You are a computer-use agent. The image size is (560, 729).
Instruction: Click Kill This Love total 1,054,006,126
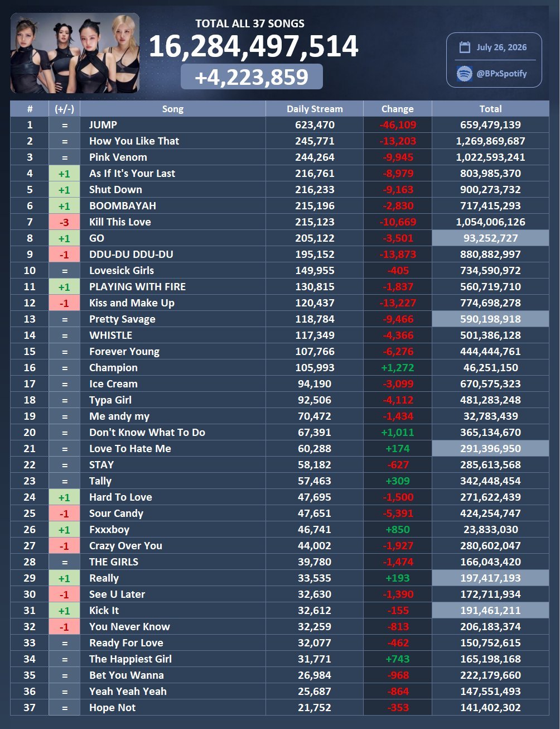[491, 222]
